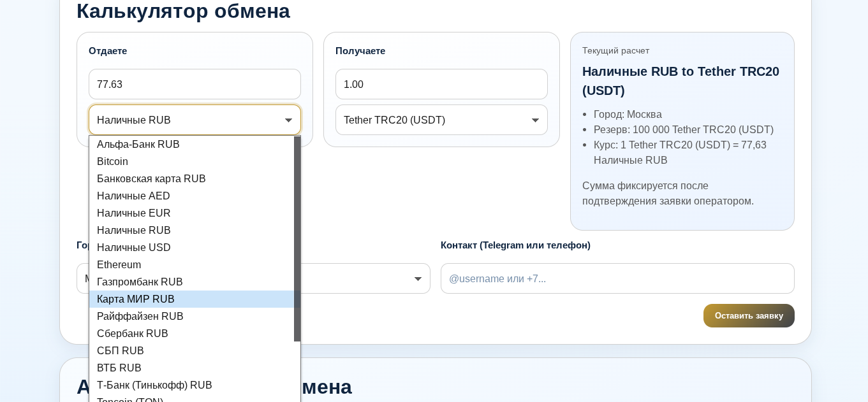This screenshot has width=868, height=402.
Task: Click the contact Telegram or phone field
Action: (x=617, y=278)
